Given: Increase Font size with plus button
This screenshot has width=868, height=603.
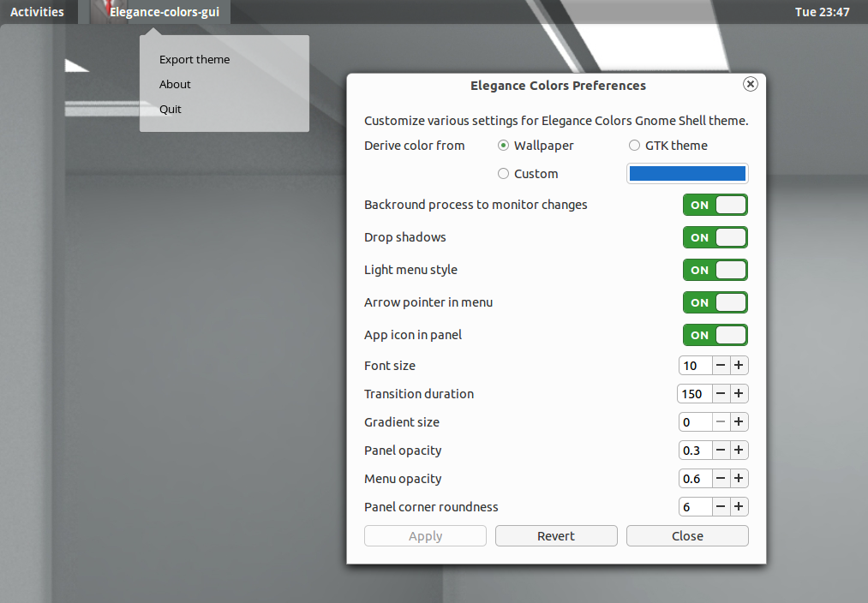Looking at the screenshot, I should (x=738, y=365).
